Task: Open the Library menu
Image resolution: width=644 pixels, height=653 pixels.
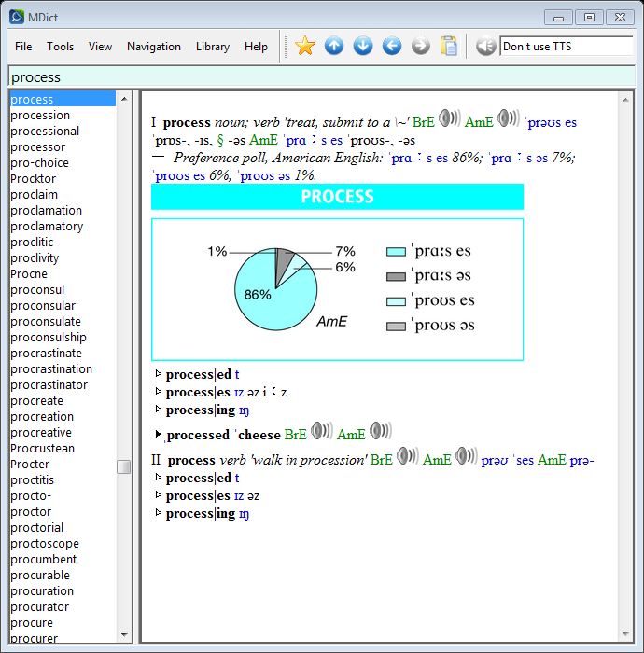Action: click(213, 47)
